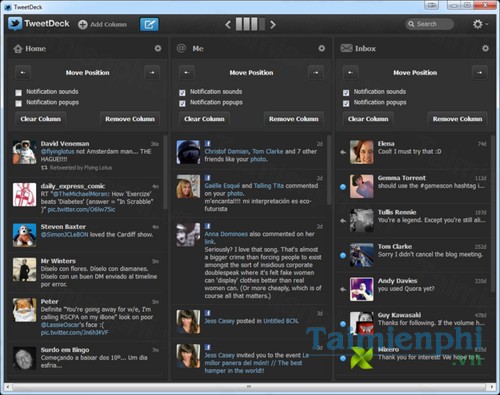
Task: Open Elena's message in Inbox
Action: point(413,152)
